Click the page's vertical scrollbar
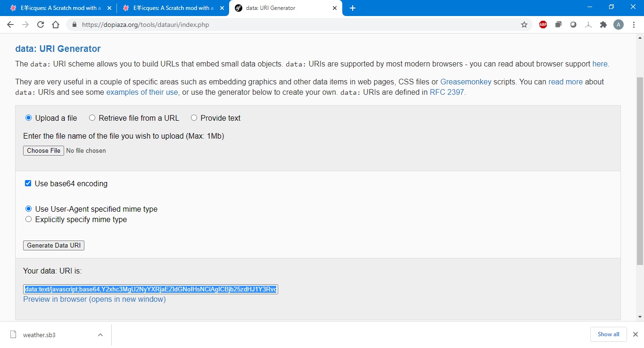The image size is (644, 348). tap(640, 170)
